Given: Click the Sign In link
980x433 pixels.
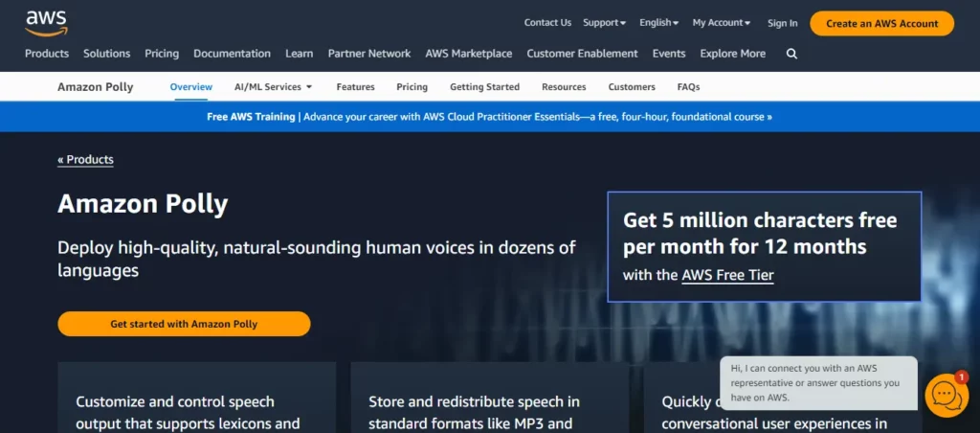Looking at the screenshot, I should click(783, 23).
